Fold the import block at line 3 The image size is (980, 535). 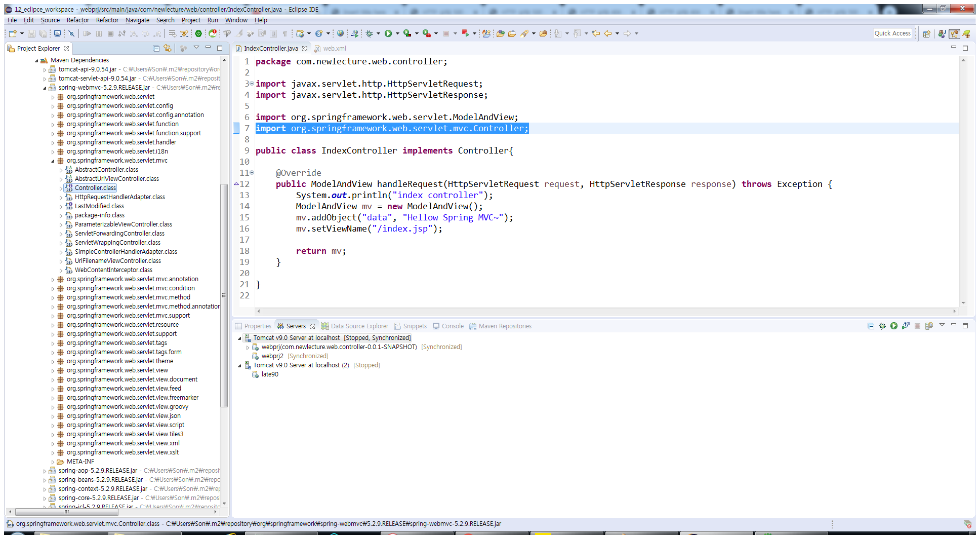[x=252, y=84]
